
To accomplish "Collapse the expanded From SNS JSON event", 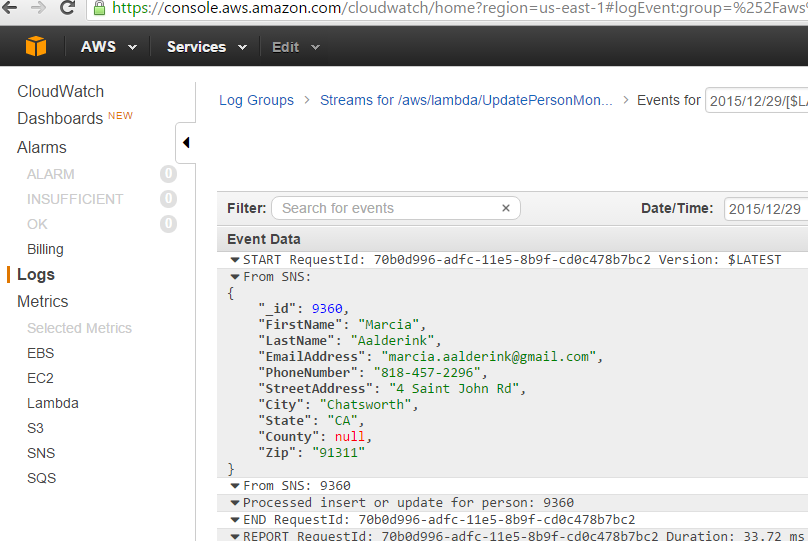I will pyautogui.click(x=235, y=277).
